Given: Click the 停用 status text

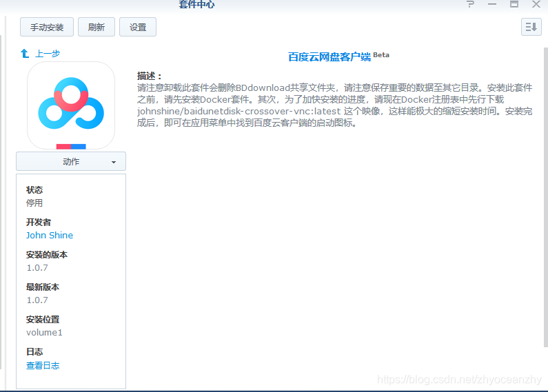Looking at the screenshot, I should click(34, 203).
